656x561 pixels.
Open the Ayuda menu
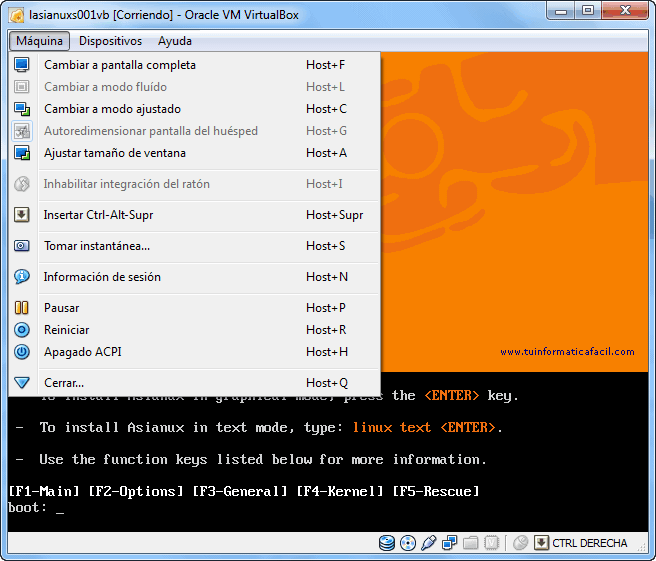coord(175,41)
